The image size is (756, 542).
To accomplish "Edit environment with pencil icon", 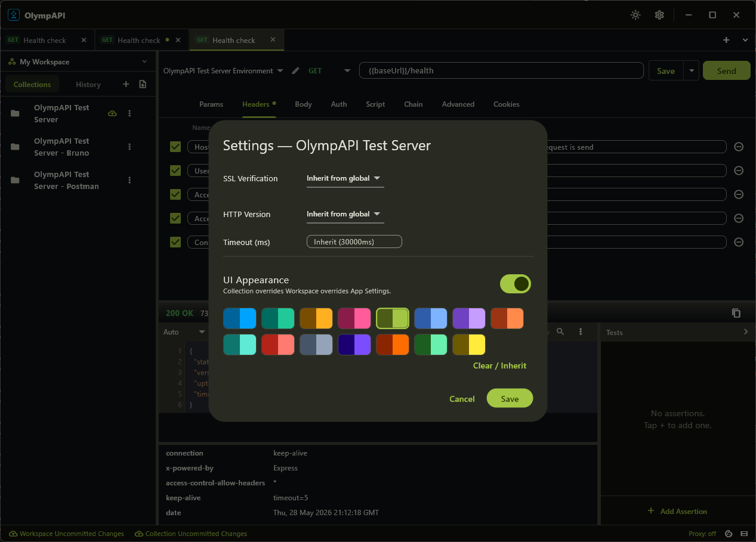I will (x=295, y=71).
